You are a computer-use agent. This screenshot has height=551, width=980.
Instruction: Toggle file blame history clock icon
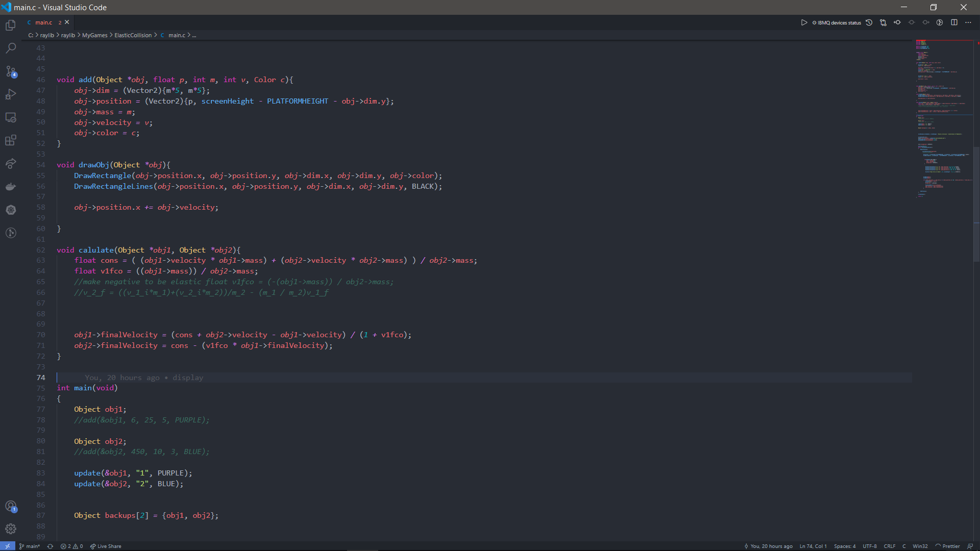(x=869, y=22)
